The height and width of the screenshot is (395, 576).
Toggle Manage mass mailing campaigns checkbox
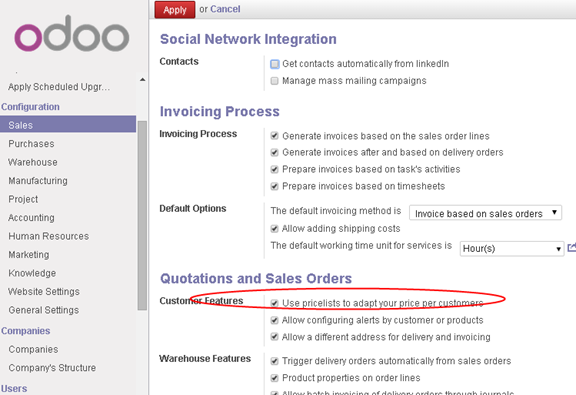274,81
